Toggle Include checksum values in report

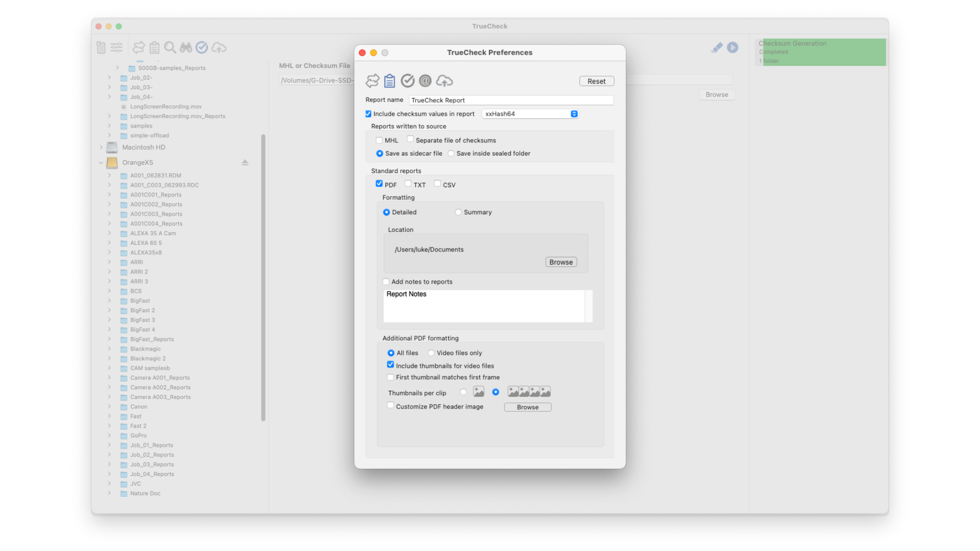pos(368,114)
